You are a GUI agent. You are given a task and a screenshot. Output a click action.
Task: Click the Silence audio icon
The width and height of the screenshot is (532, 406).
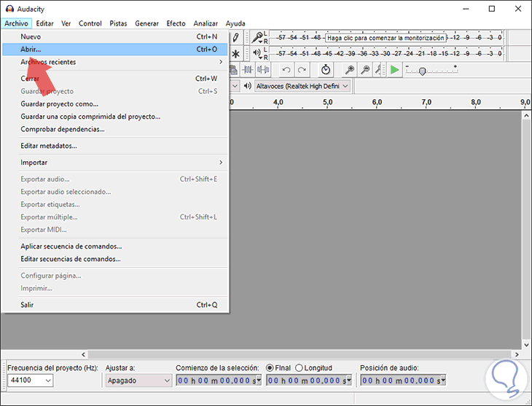pyautogui.click(x=263, y=70)
